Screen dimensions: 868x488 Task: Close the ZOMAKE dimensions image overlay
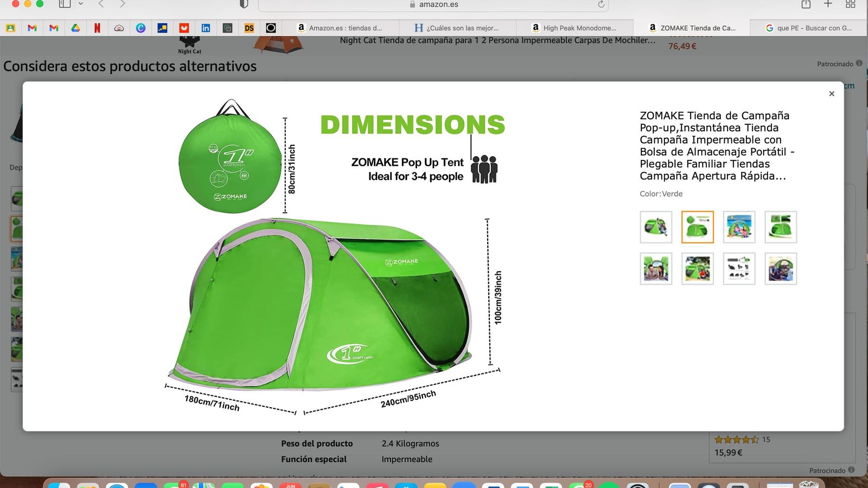831,93
